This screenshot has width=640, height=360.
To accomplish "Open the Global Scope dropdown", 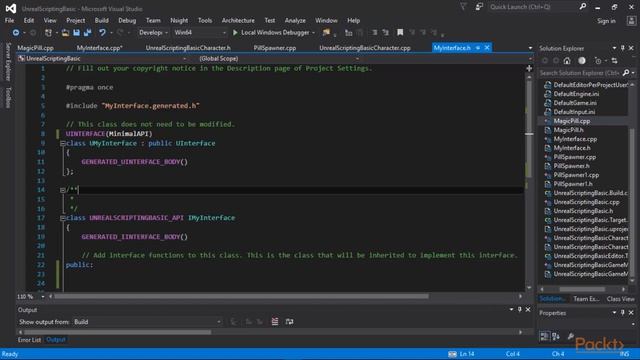I will pyautogui.click(x=279, y=59).
